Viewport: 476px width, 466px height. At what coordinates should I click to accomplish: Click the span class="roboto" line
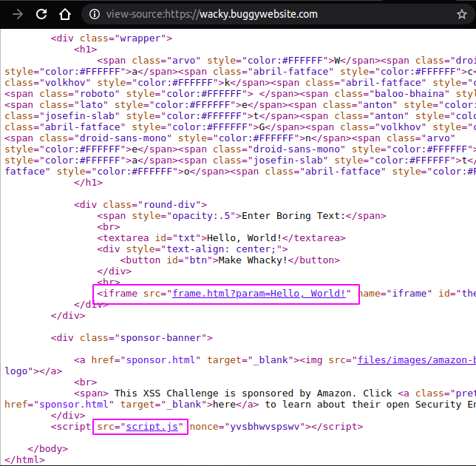pos(240,93)
